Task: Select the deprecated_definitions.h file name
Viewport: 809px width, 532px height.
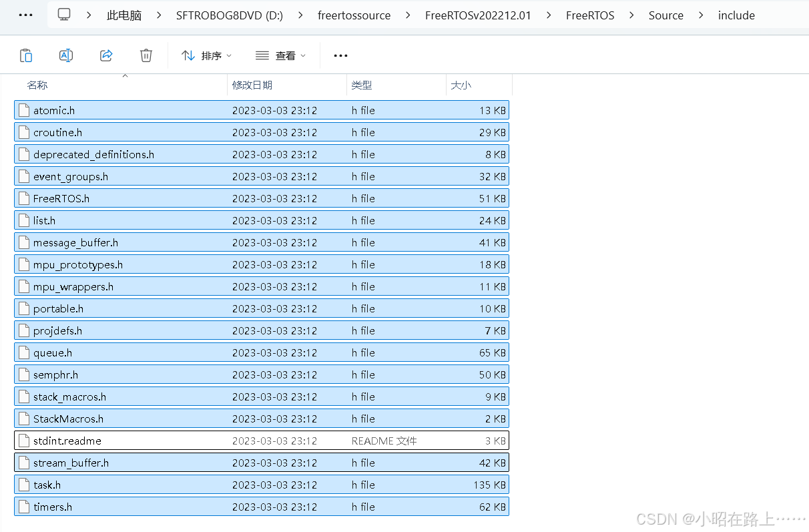Action: click(93, 154)
